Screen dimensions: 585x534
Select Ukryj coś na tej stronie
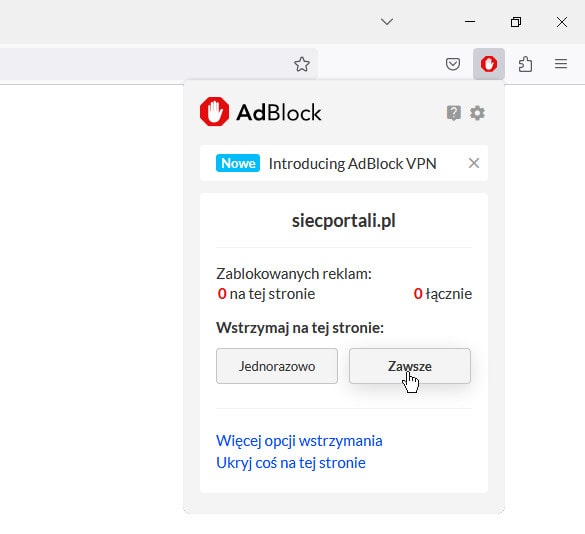(x=291, y=463)
